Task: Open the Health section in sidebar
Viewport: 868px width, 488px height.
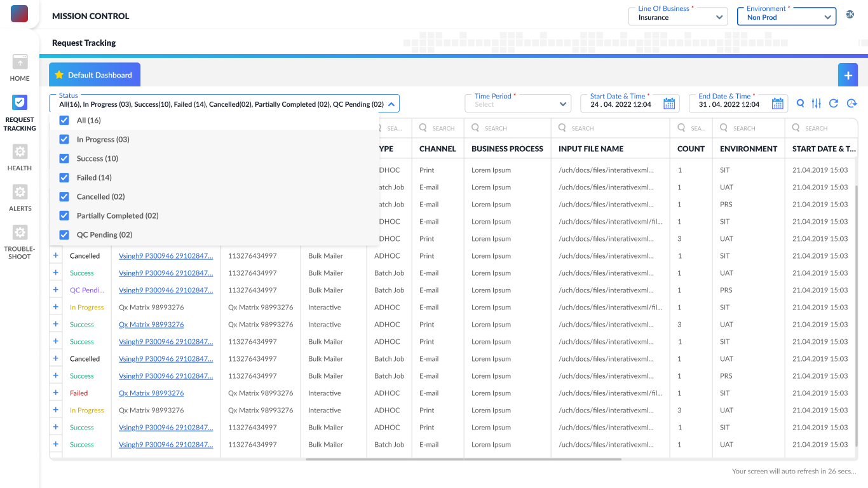Action: click(20, 152)
